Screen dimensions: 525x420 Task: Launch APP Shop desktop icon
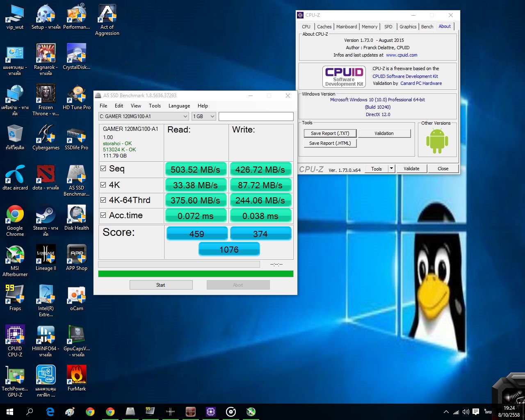tap(77, 258)
